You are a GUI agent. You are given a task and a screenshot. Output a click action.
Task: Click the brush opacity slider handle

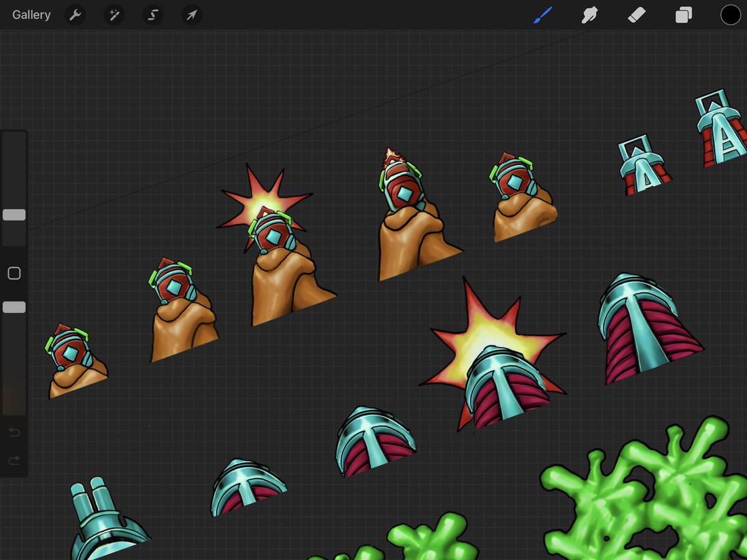click(x=14, y=307)
